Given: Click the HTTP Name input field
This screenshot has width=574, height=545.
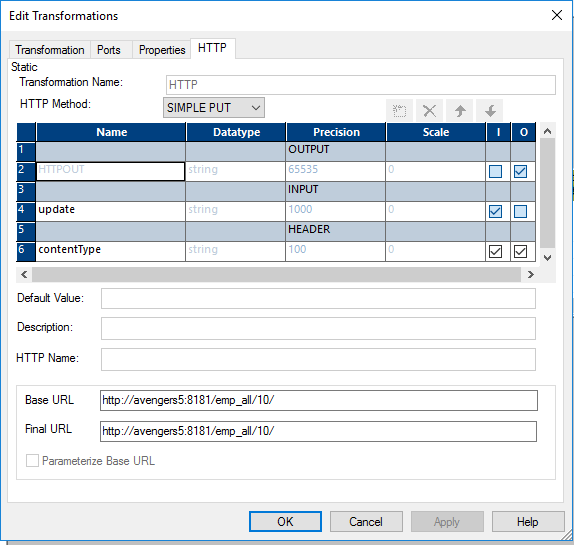Looking at the screenshot, I should pos(318,359).
